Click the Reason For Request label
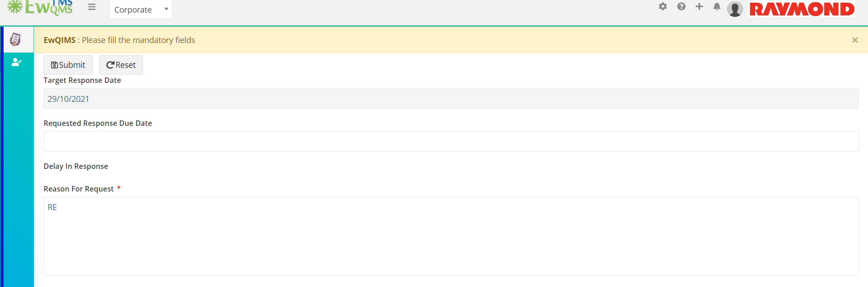Screen dimensions: 868x287 (x=79, y=189)
